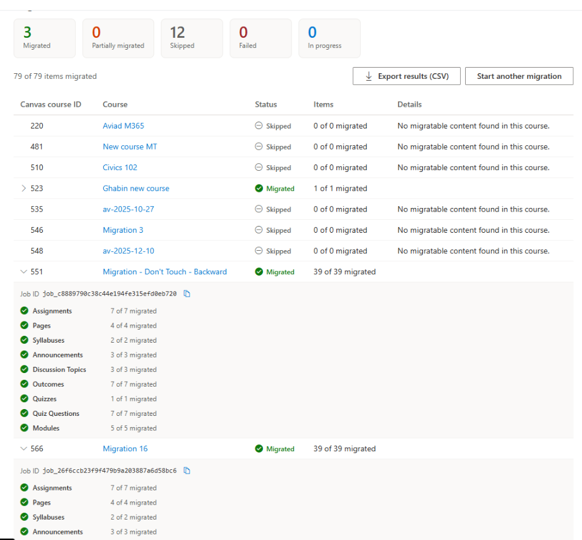Click the download icon in Export results
The image size is (582, 540).
pyautogui.click(x=369, y=76)
